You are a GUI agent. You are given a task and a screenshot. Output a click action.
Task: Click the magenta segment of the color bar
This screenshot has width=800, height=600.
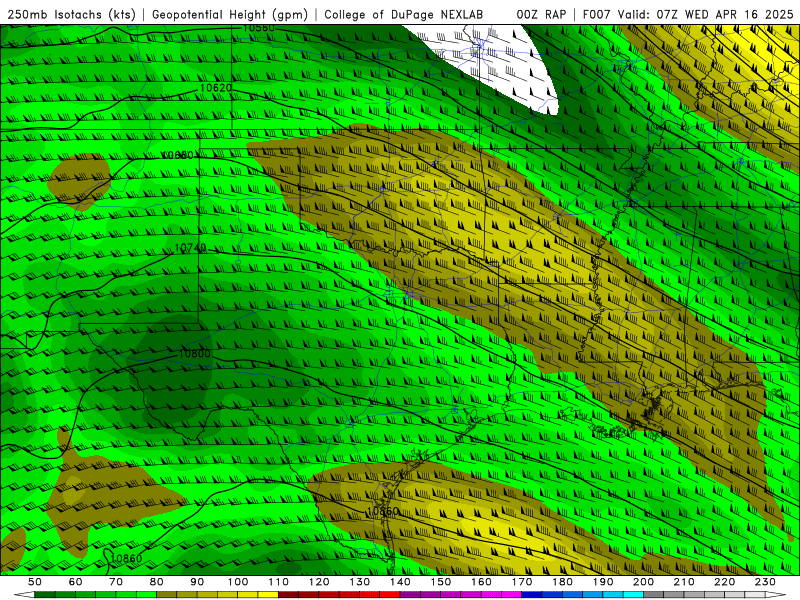pyautogui.click(x=511, y=595)
